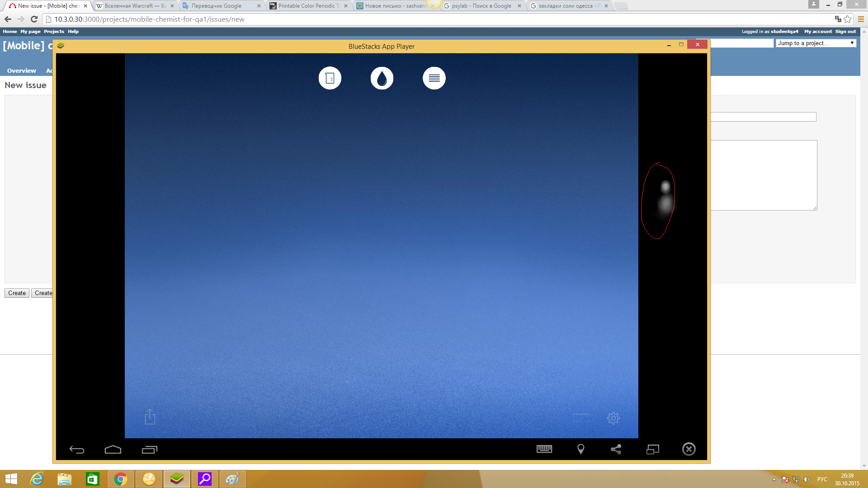
Task: Tap the share export icon at bottom left
Action: 150,417
